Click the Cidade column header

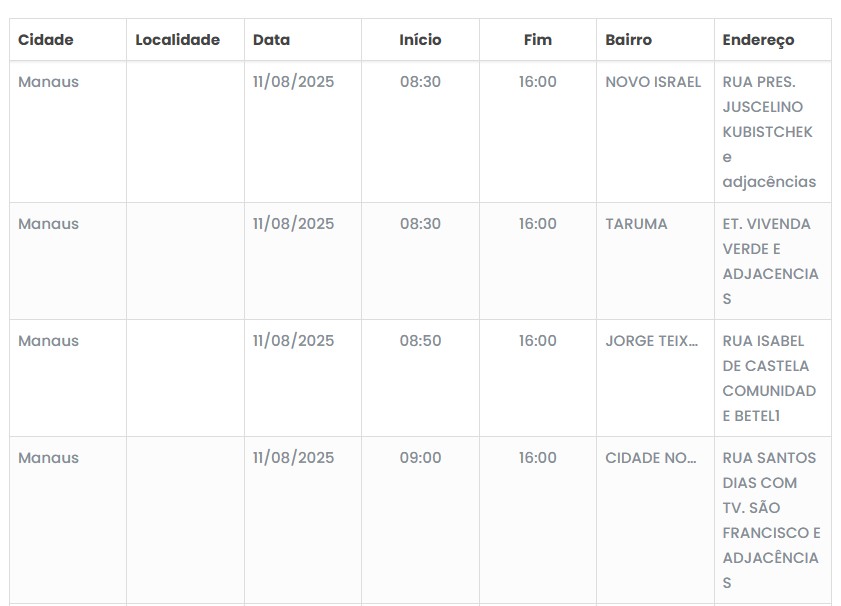(x=46, y=40)
